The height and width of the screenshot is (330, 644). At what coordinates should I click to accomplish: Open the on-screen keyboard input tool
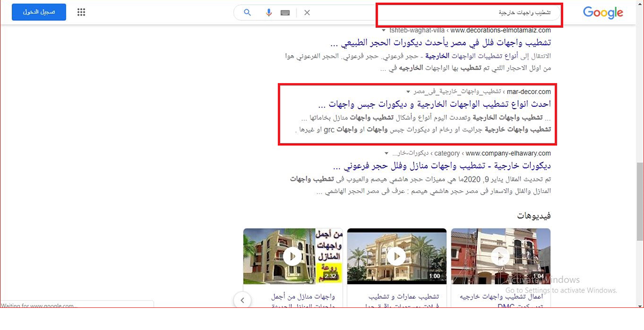285,13
